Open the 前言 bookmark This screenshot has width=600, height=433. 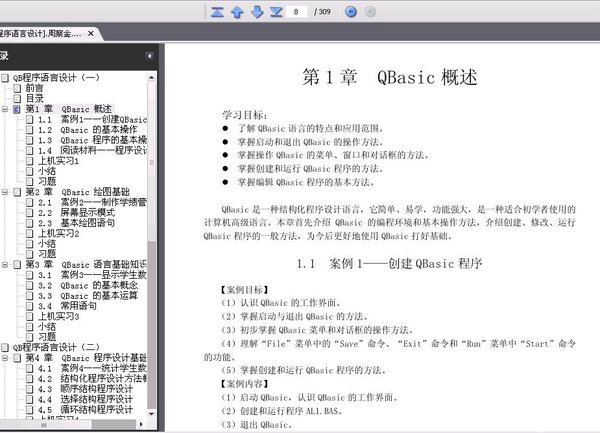click(34, 88)
